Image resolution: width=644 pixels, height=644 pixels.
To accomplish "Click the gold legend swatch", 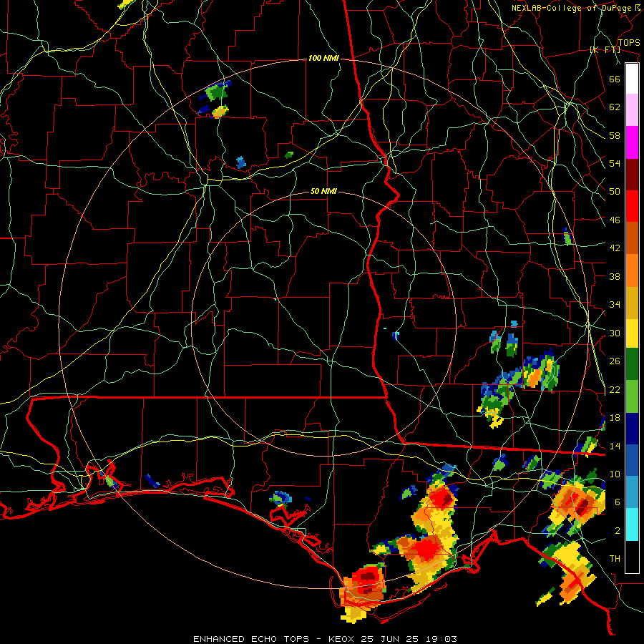I will tap(632, 303).
